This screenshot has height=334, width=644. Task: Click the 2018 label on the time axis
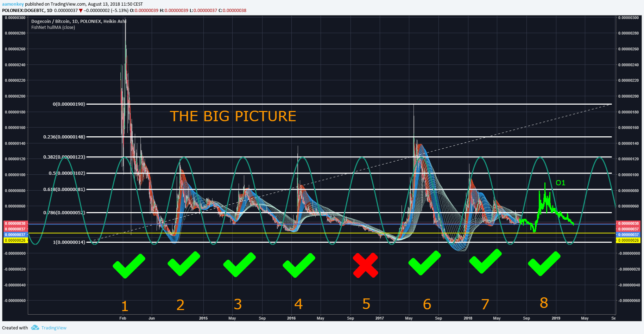[468, 318]
